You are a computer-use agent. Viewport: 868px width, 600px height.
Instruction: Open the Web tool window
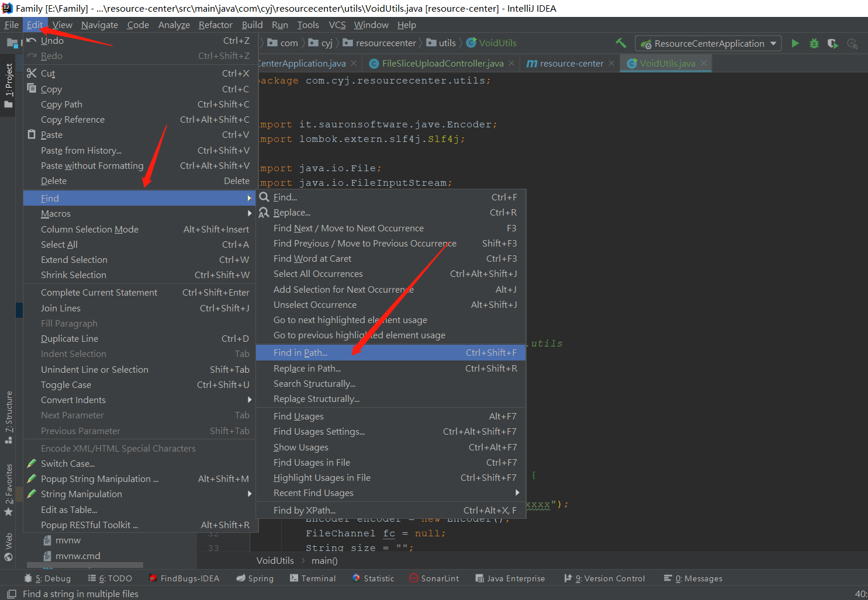pyautogui.click(x=8, y=547)
